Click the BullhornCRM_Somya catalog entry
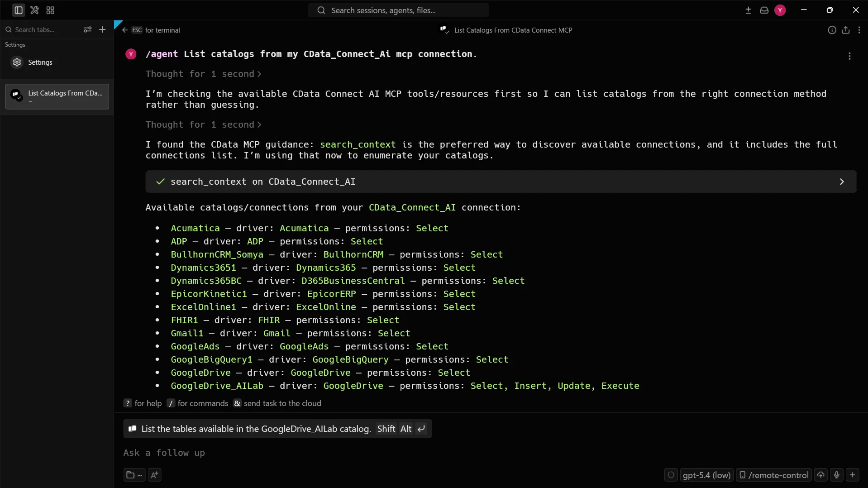This screenshot has width=868, height=488. 217,254
